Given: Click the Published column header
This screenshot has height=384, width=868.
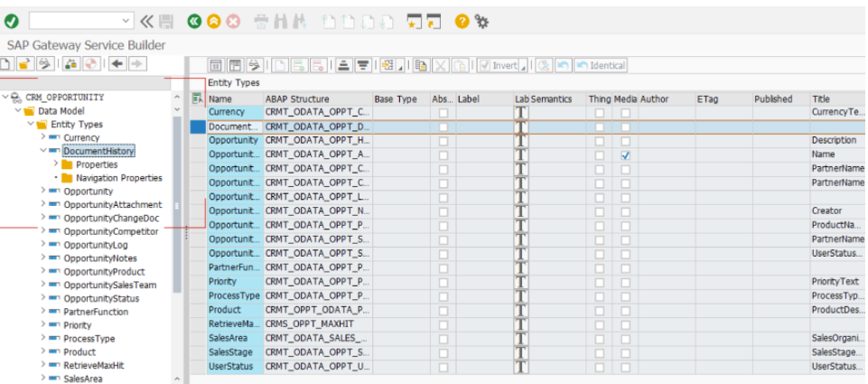Looking at the screenshot, I should [x=781, y=98].
